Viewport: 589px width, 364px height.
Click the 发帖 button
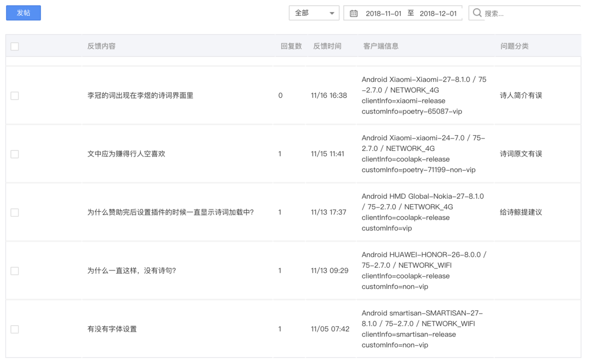[23, 13]
